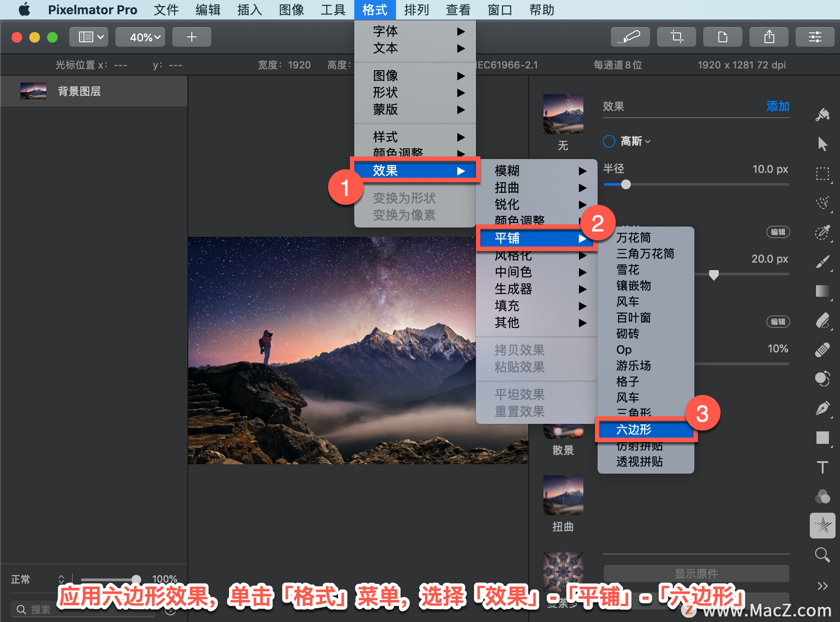The width and height of the screenshot is (840, 622).
Task: Select the kaleidoscope effect preset thumbnail
Action: point(563,572)
